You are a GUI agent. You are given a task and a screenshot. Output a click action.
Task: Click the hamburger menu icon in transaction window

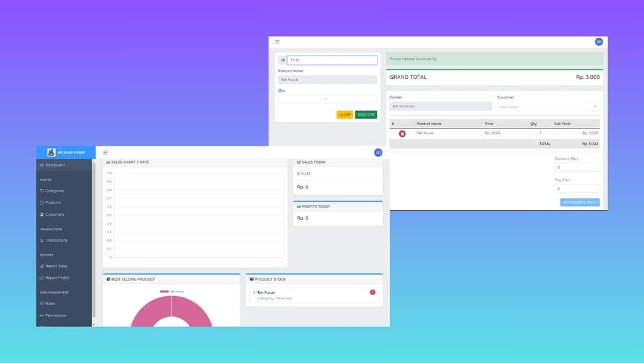(277, 42)
